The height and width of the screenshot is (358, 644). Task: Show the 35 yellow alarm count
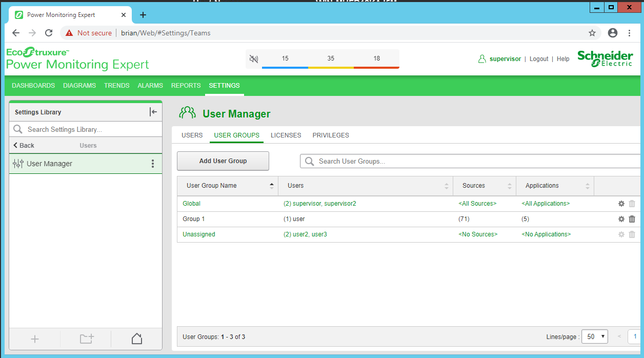pos(331,59)
